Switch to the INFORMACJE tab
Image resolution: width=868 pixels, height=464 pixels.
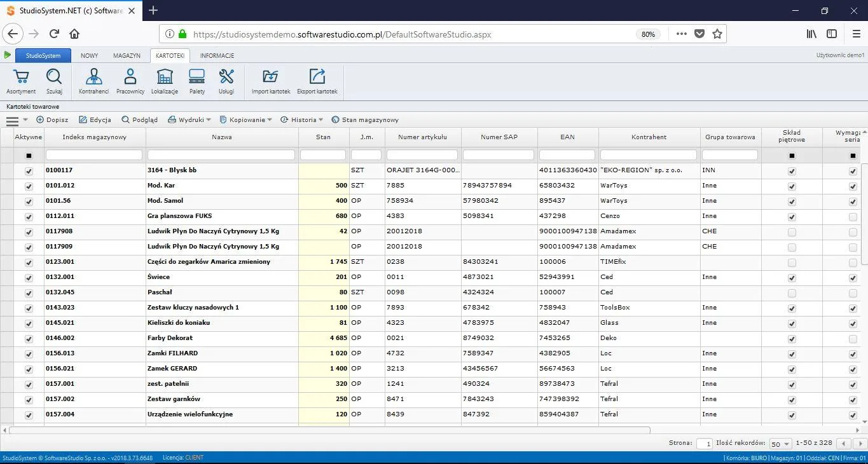click(217, 56)
